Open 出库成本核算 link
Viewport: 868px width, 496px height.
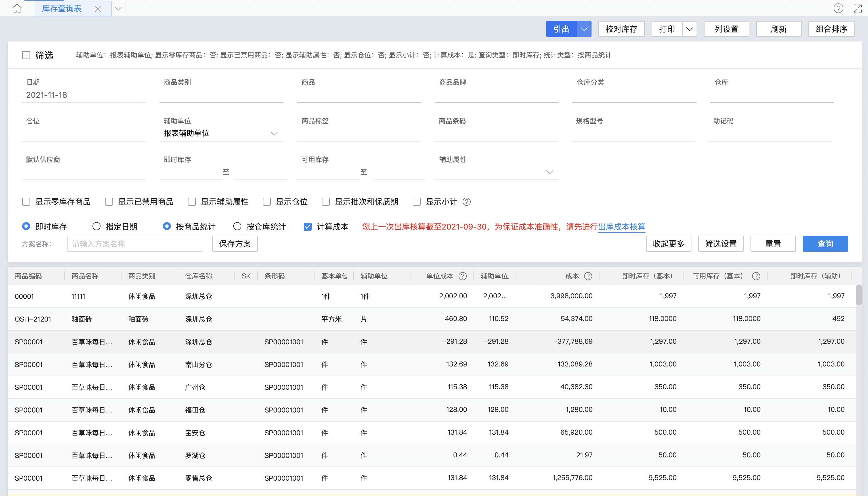point(621,226)
